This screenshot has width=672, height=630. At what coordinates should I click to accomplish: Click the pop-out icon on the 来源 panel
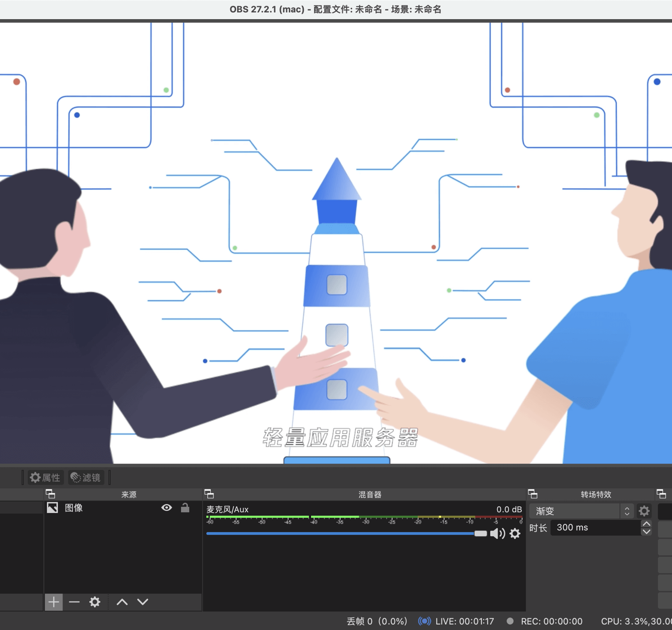pos(51,494)
